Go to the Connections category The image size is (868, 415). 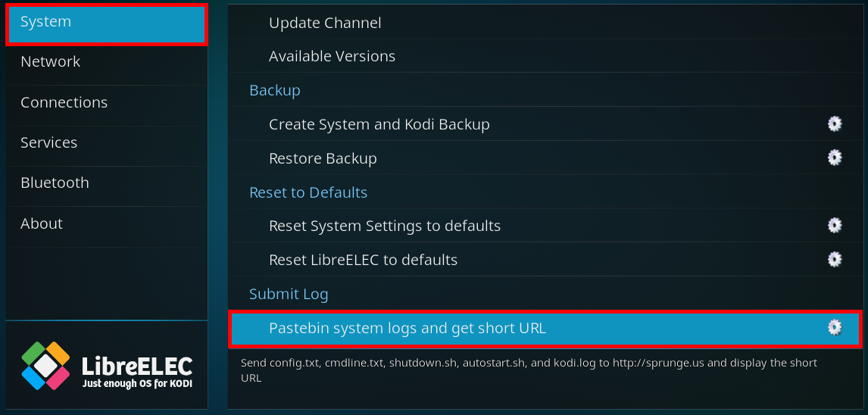tap(107, 102)
